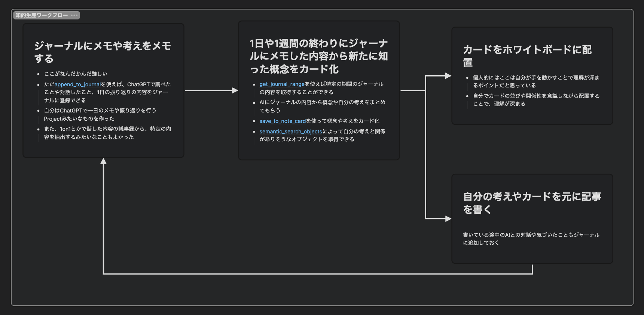Follow the semantic_search_objects link

290,132
